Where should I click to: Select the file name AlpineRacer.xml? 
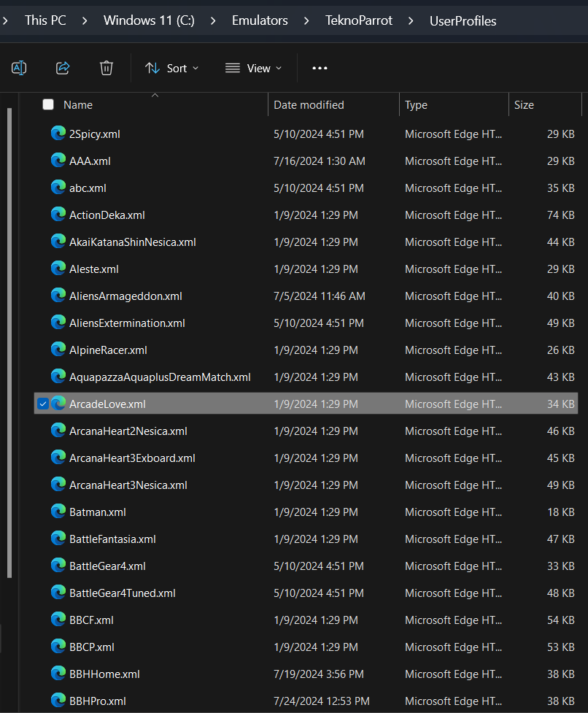[108, 350]
